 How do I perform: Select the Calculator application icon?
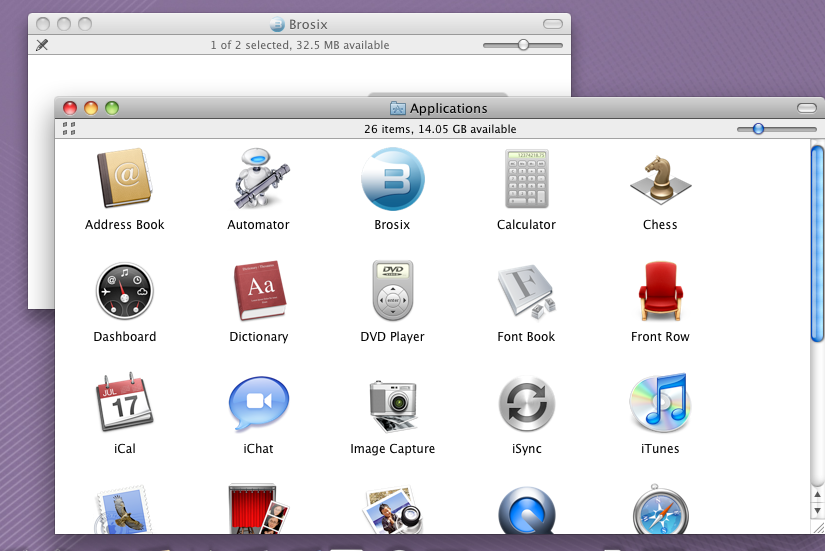click(x=527, y=178)
